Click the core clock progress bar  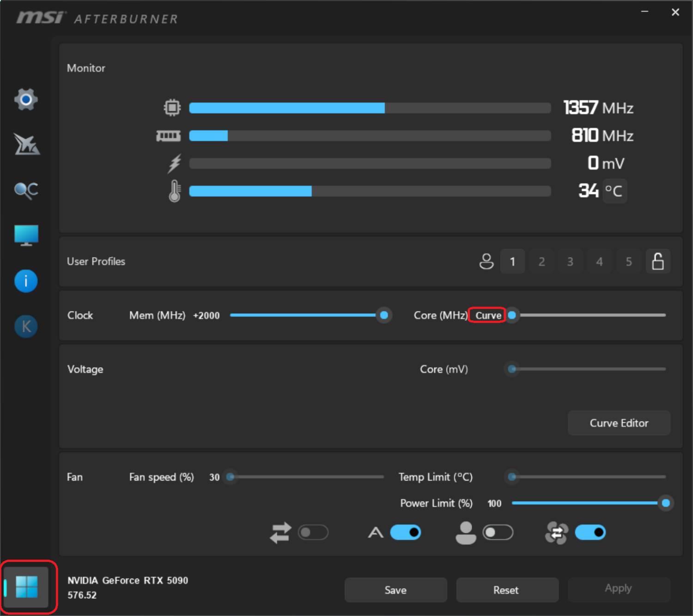[x=370, y=108]
